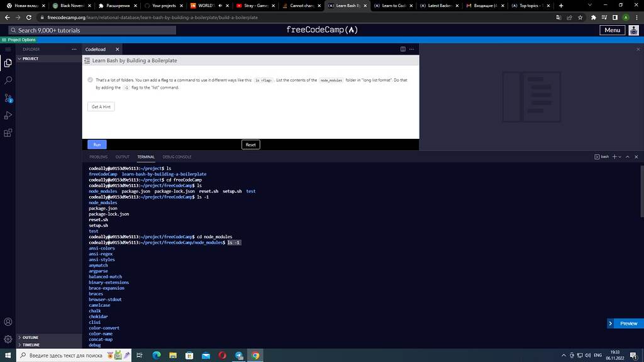The width and height of the screenshot is (644, 362).
Task: Select the Explorer icon in the activity bar
Action: 8,63
